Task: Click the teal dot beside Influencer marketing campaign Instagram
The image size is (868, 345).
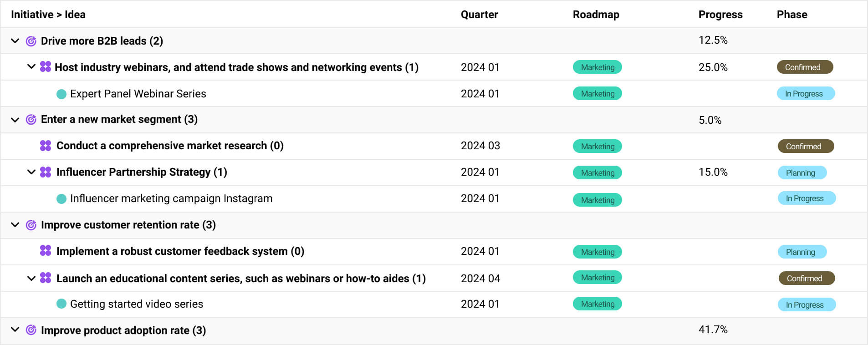Action: (61, 199)
